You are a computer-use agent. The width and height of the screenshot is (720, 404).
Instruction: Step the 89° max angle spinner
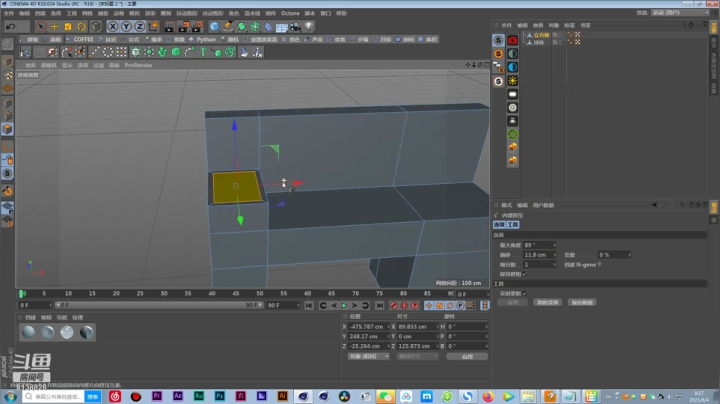coord(554,245)
